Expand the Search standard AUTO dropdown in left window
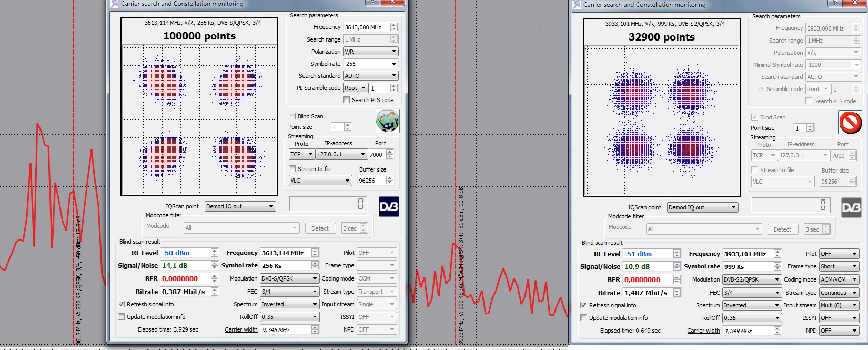This screenshot has height=350, width=868. (x=371, y=76)
